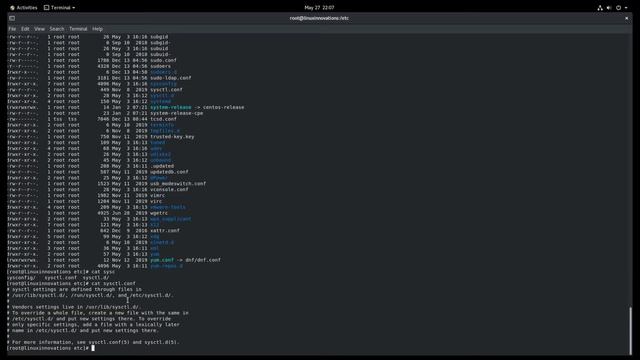Click the yum.conf symlink name

coord(162,260)
